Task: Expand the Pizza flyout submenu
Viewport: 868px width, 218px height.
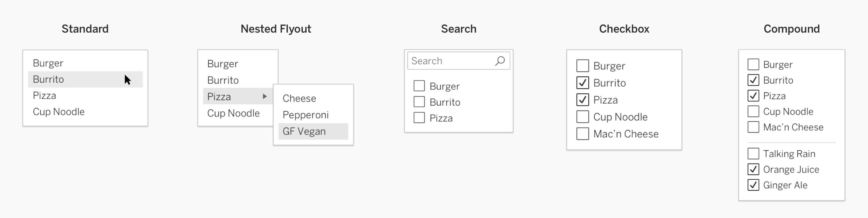Action: (x=266, y=97)
